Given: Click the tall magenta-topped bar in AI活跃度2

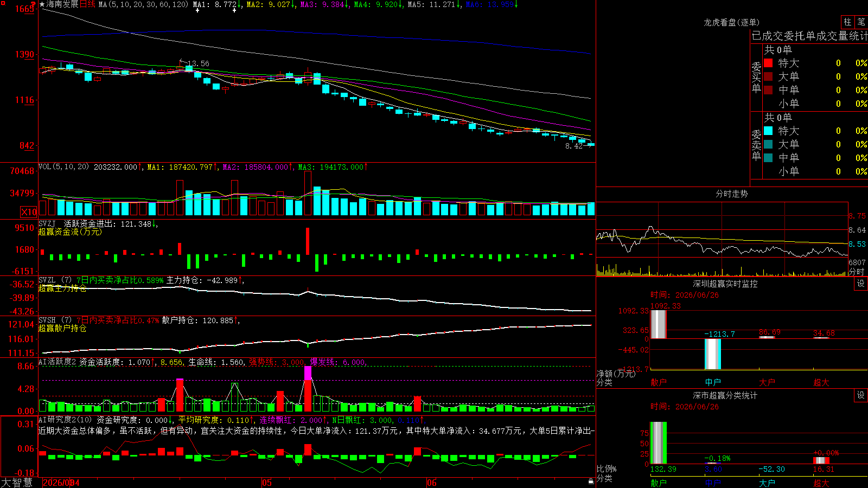Looking at the screenshot, I should pyautogui.click(x=308, y=388).
